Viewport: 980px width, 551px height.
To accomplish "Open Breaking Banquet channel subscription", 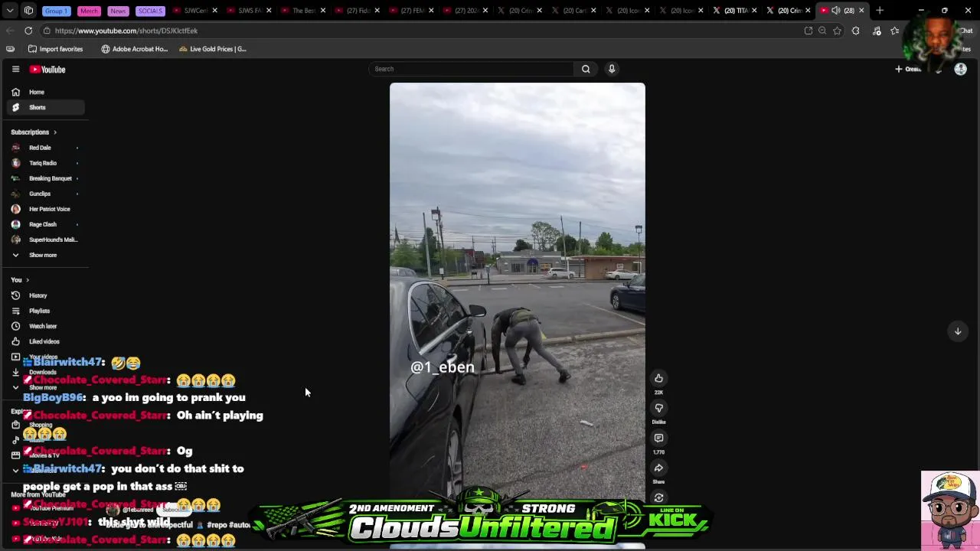I will tap(45, 178).
